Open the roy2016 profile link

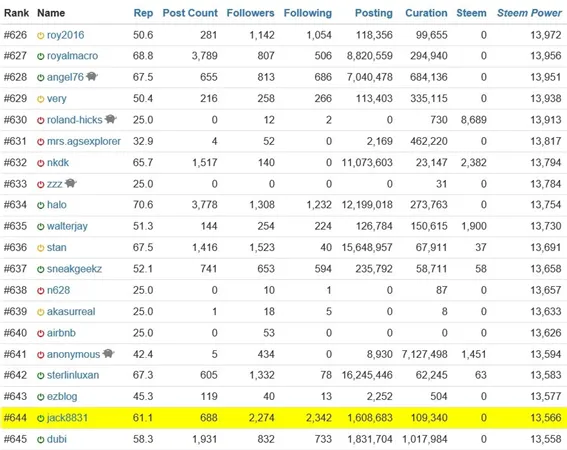click(x=65, y=35)
